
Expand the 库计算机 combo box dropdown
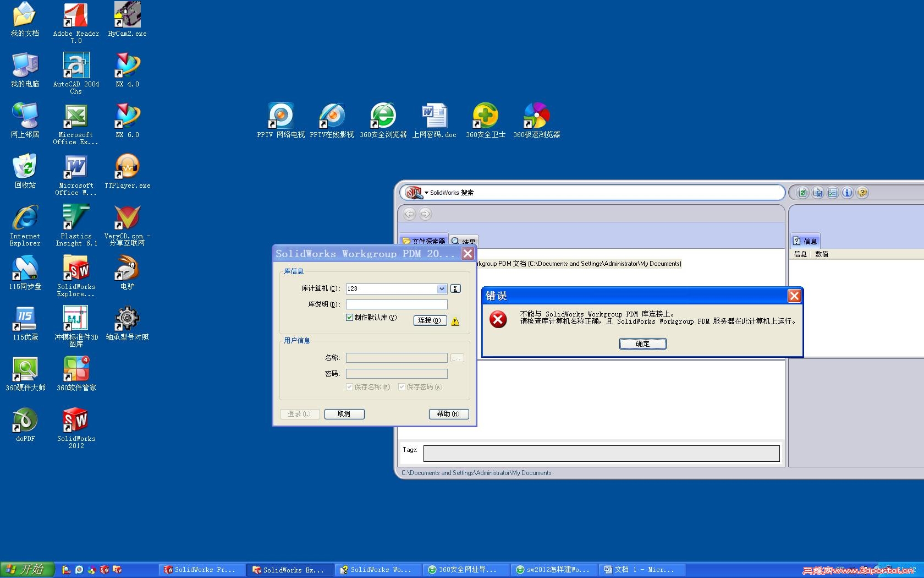click(442, 289)
